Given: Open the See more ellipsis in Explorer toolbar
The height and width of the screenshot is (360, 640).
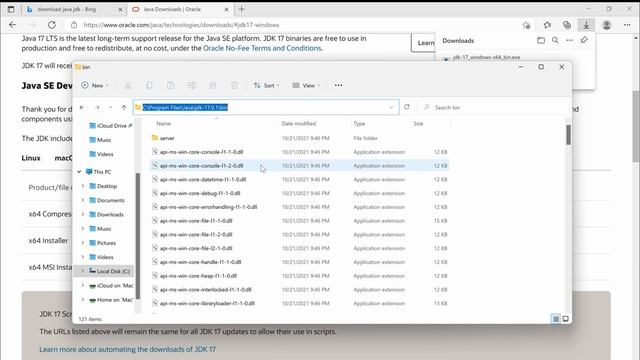Looking at the screenshot, I should tap(338, 85).
